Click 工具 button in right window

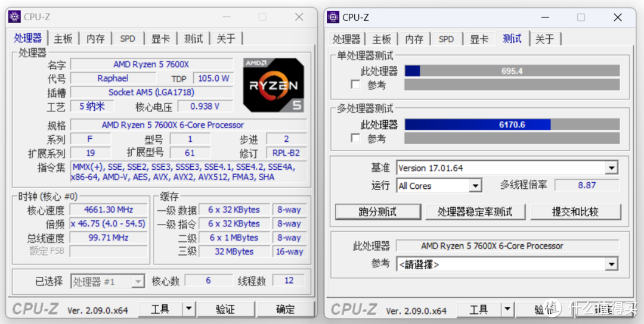coord(479,309)
